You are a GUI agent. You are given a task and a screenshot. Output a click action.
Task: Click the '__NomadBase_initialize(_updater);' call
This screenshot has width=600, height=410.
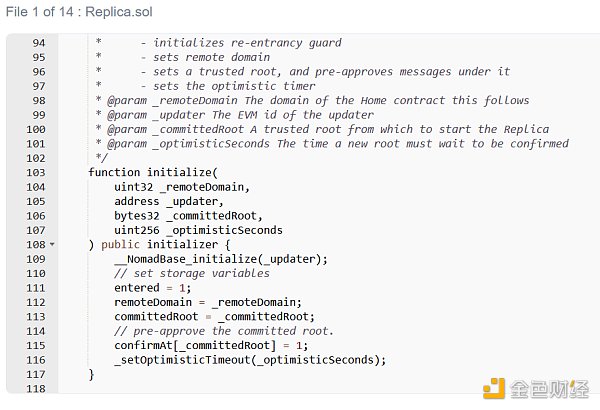click(x=221, y=259)
